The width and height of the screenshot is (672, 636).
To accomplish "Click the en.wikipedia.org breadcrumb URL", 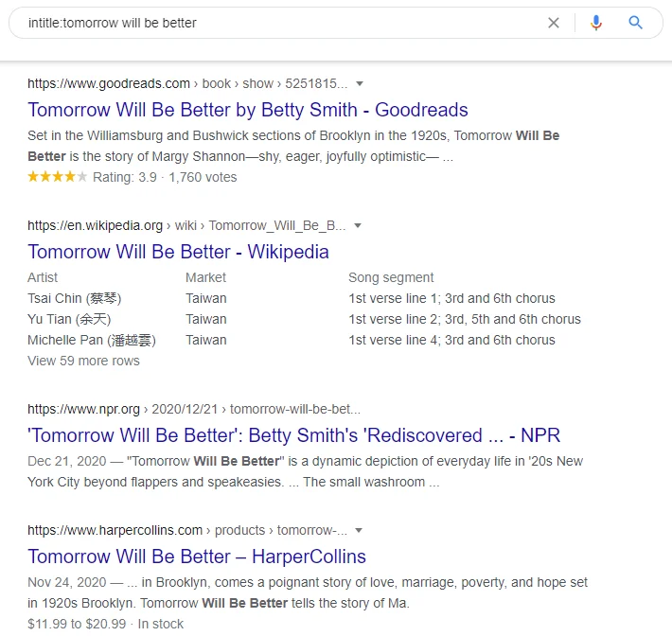I will (x=96, y=225).
